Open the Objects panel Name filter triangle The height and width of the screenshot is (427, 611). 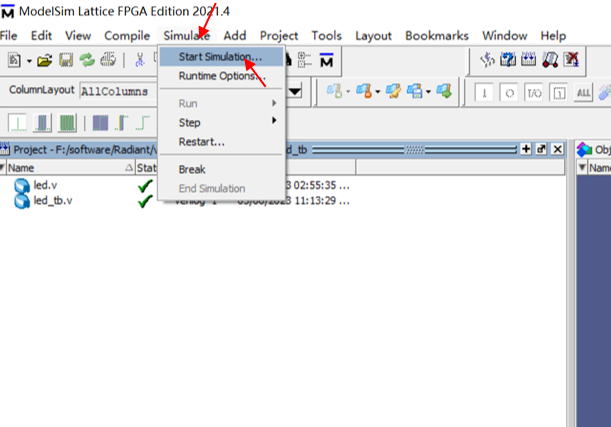(x=582, y=168)
